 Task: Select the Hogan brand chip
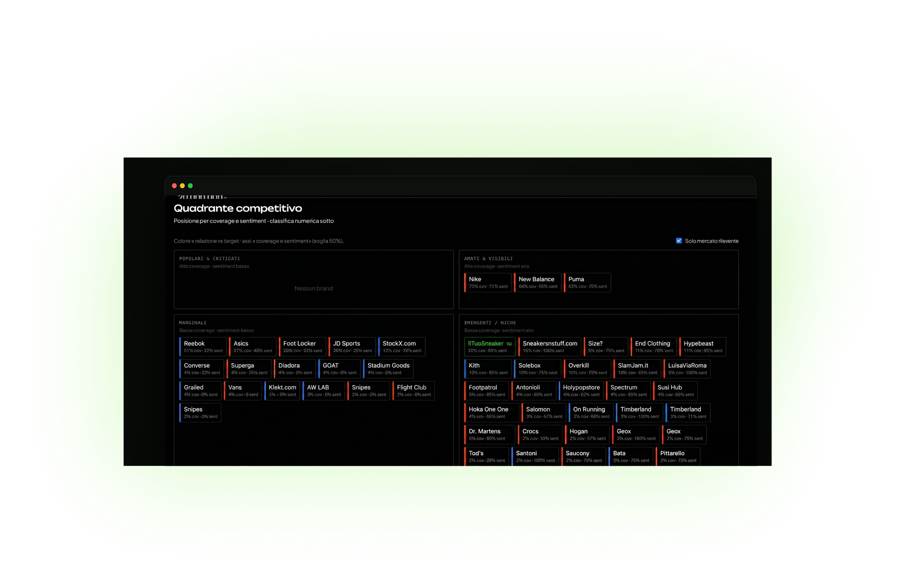pos(587,435)
